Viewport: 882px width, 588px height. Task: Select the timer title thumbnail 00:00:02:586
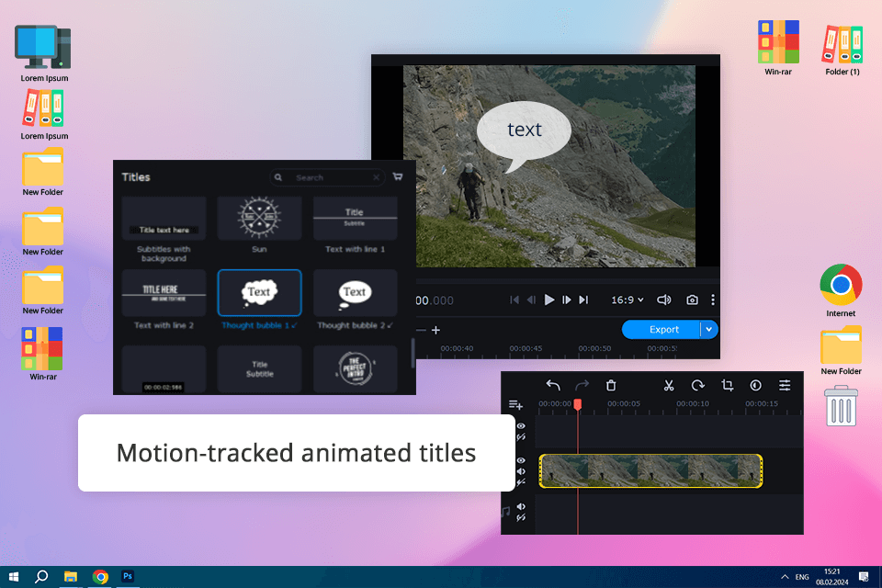(x=164, y=369)
